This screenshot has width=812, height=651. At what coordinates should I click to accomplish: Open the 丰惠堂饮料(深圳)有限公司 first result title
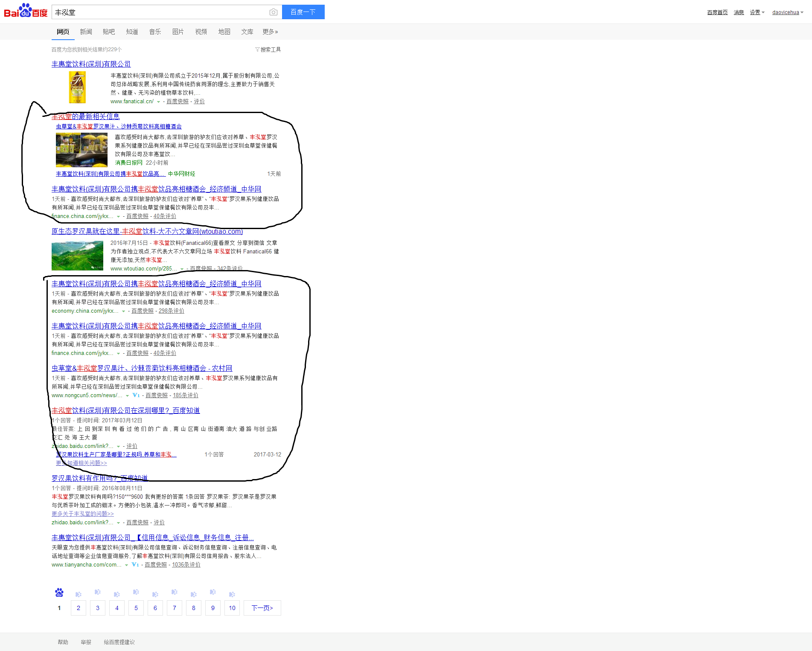click(x=91, y=64)
